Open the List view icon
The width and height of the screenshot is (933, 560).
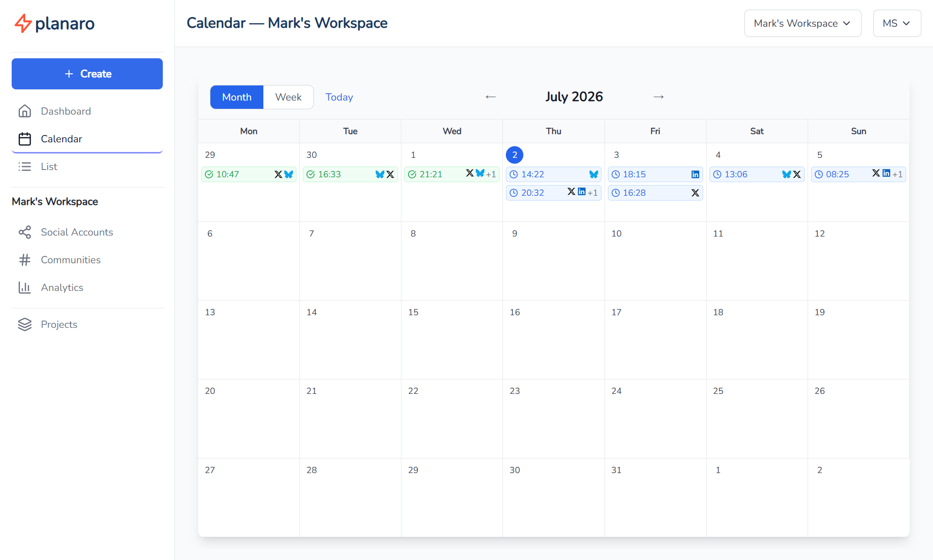(x=25, y=167)
